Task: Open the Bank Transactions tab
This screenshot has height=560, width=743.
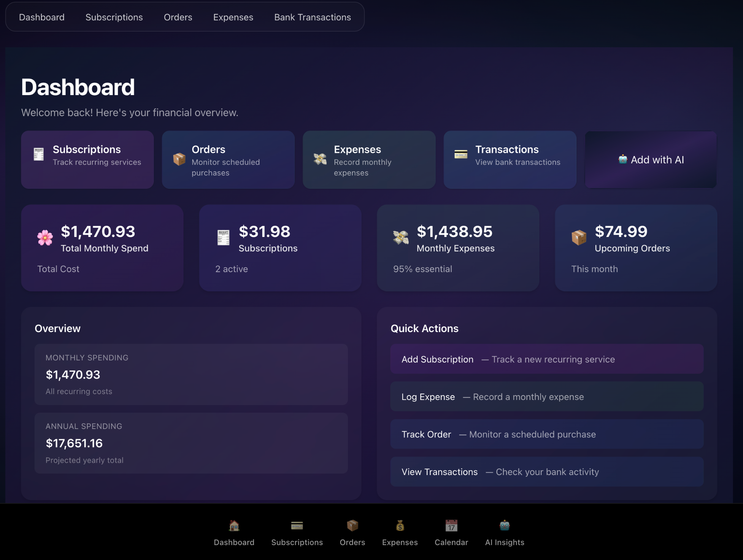Action: pos(312,17)
